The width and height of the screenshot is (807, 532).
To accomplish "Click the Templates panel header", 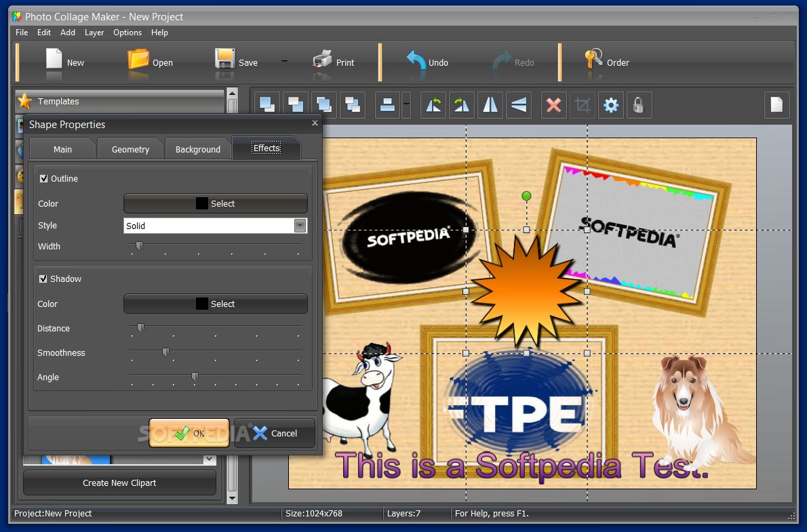I will (x=120, y=102).
